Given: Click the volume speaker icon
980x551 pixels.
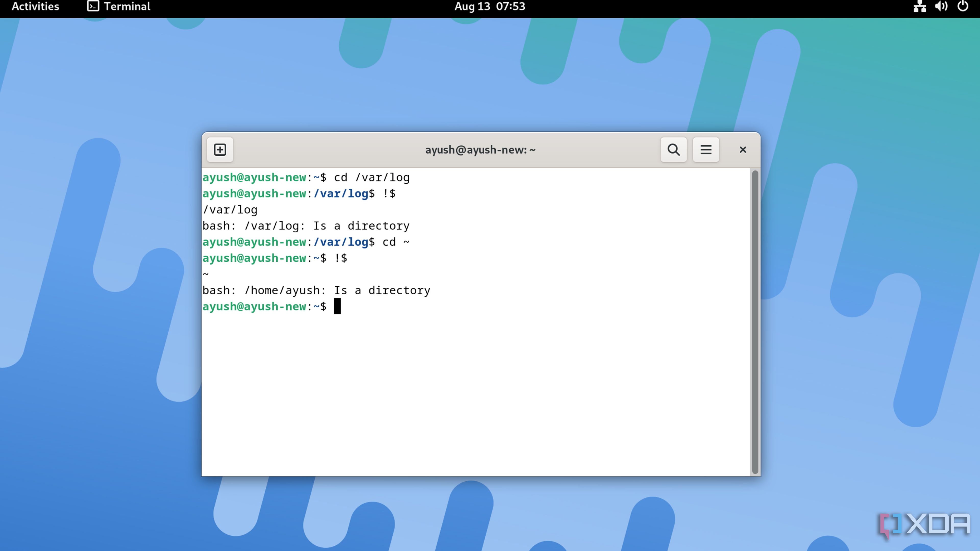Looking at the screenshot, I should click(941, 6).
